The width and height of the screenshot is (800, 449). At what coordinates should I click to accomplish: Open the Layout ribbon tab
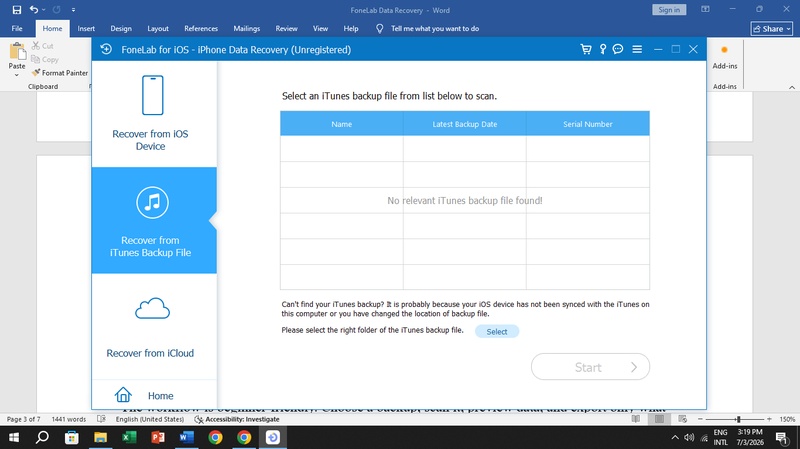158,29
